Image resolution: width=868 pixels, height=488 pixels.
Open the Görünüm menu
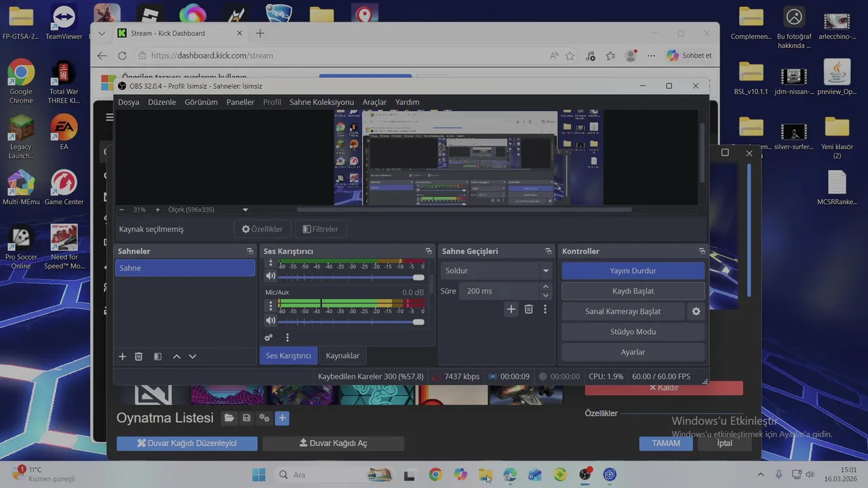point(201,102)
